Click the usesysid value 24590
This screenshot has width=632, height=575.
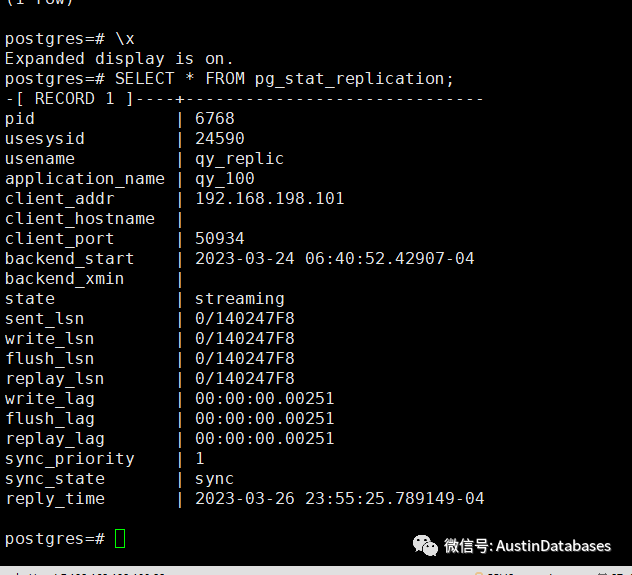tap(219, 138)
